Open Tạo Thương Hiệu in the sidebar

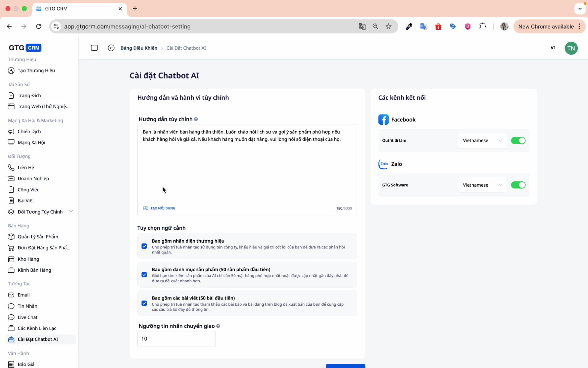pyautogui.click(x=36, y=71)
